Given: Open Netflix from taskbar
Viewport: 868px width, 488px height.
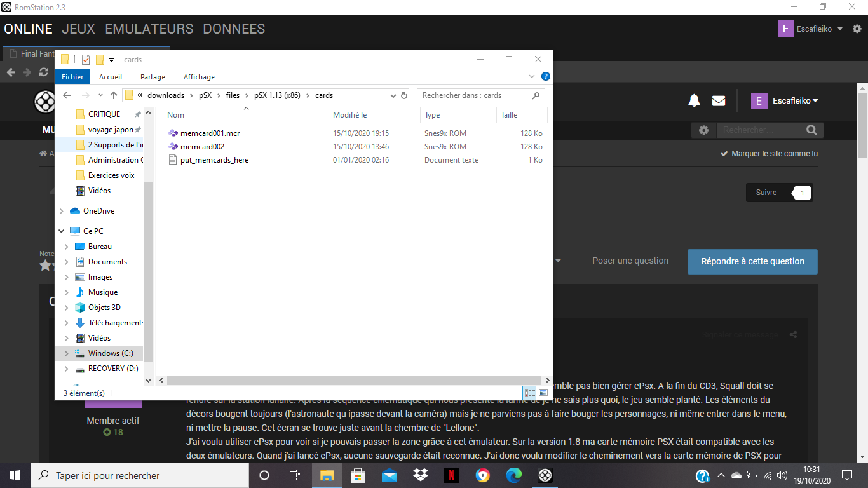Looking at the screenshot, I should pos(452,475).
